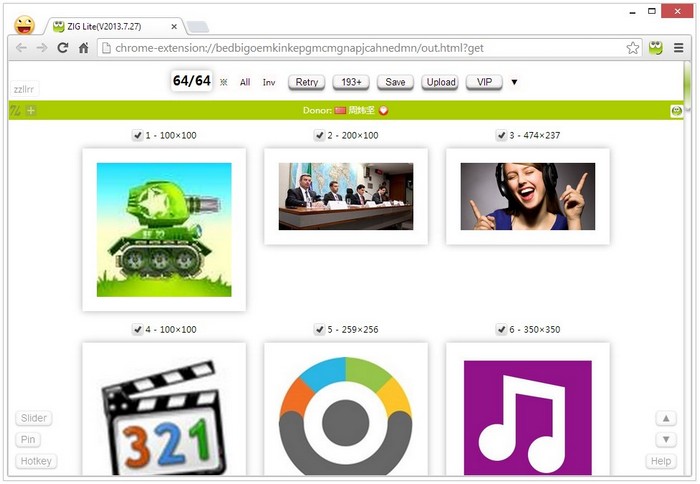
Task: Go to the home page icon
Action: pyautogui.click(x=83, y=48)
